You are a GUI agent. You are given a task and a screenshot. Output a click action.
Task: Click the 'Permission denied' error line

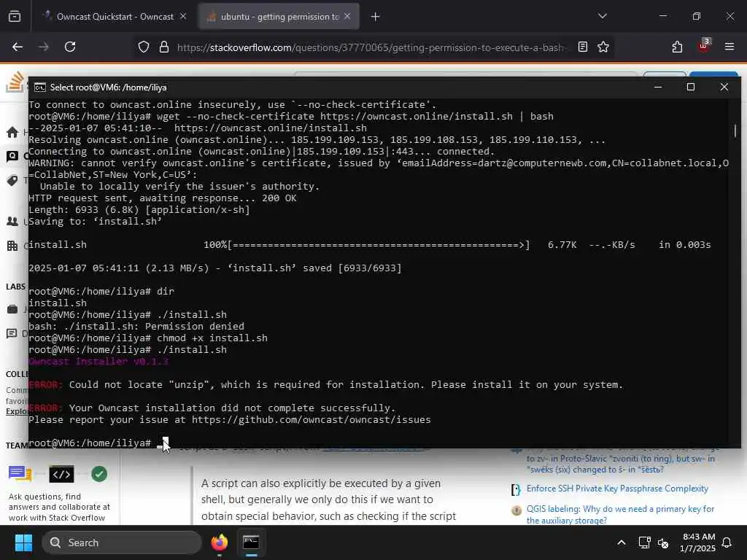click(x=136, y=326)
